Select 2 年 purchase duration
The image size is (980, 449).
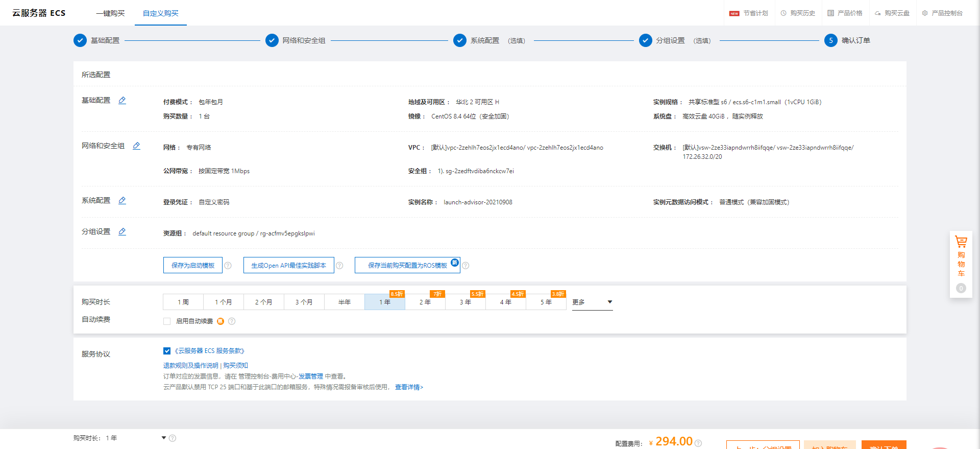425,302
